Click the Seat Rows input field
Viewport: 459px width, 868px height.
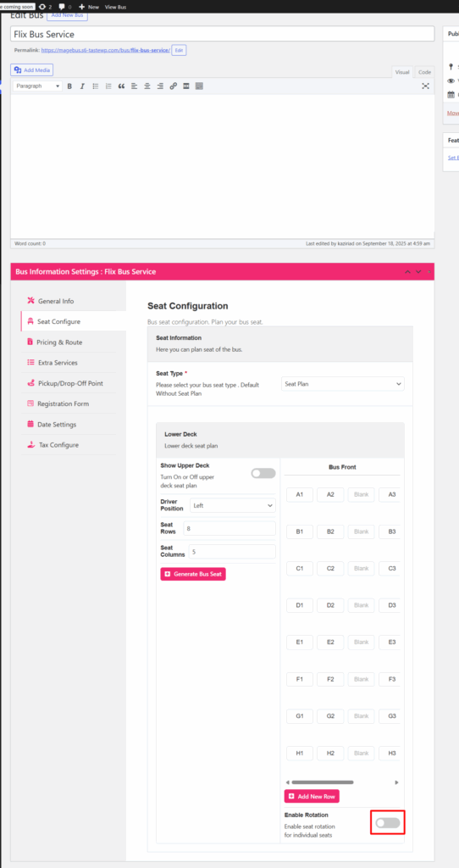coord(229,528)
